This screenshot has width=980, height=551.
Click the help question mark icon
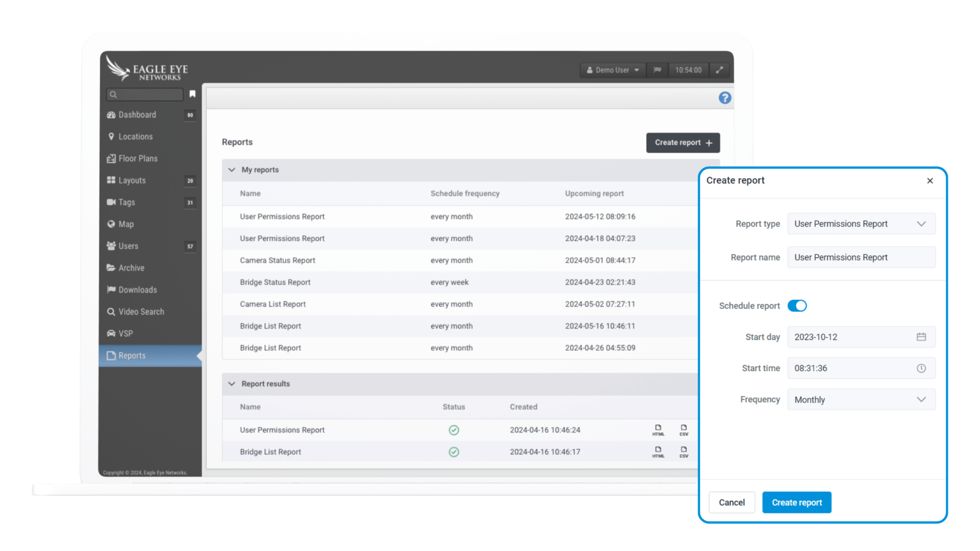[x=724, y=98]
